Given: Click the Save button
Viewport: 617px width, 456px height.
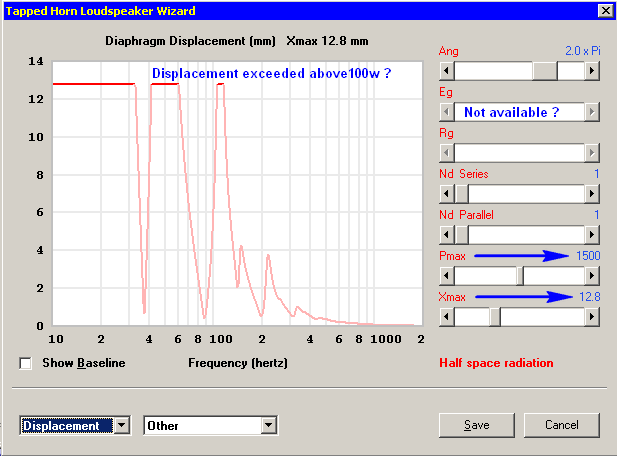Looking at the screenshot, I should point(477,425).
